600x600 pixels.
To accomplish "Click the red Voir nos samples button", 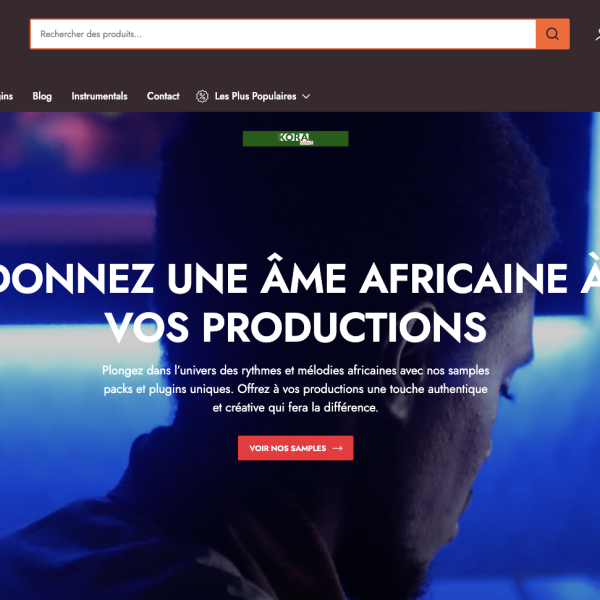I will pos(295,448).
